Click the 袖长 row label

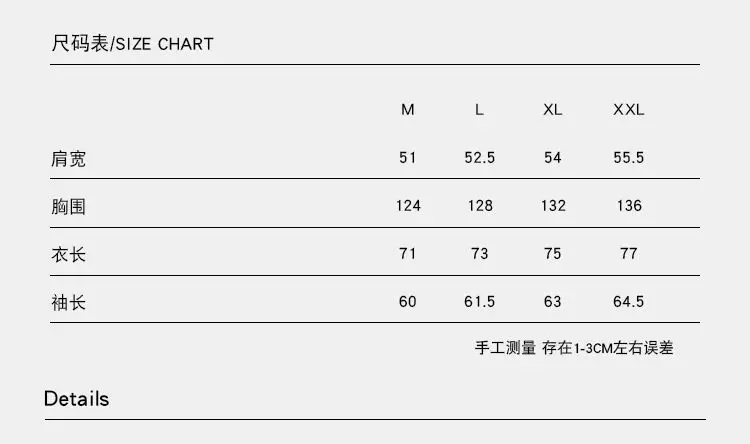point(68,302)
